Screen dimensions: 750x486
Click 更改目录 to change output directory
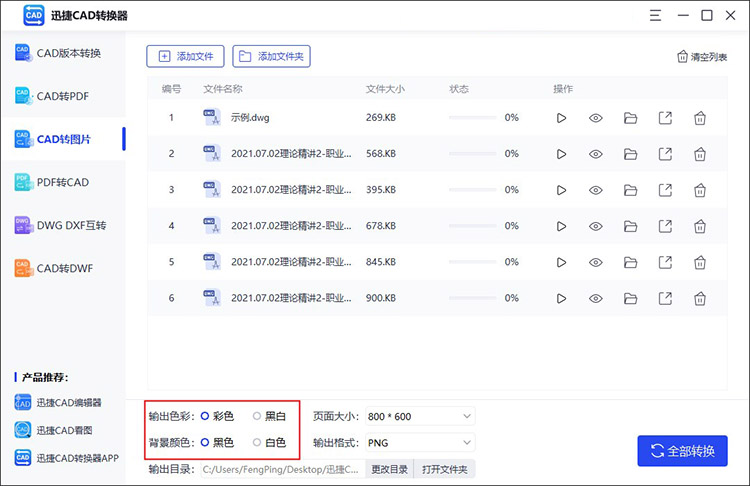point(389,469)
